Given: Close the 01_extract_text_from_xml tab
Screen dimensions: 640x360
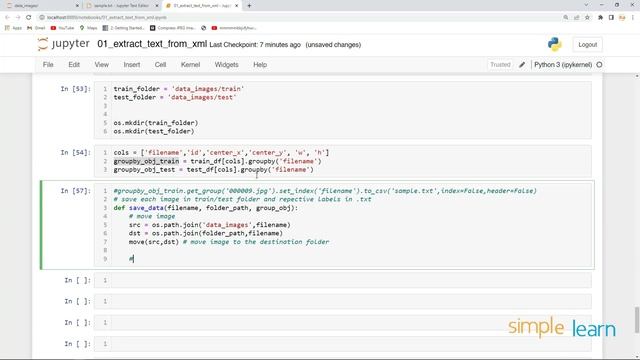Looking at the screenshot, I should pos(236,6).
